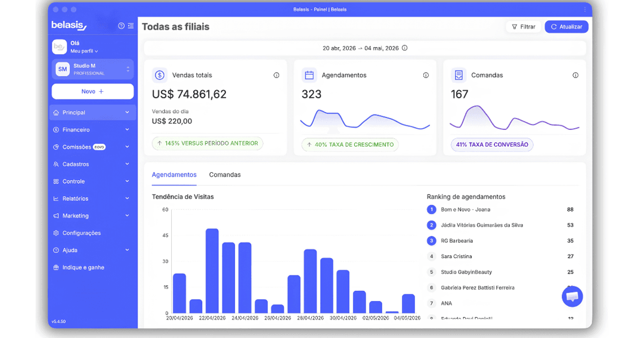Expand the Cadastros menu chevron
The image size is (644, 338).
[x=128, y=165]
